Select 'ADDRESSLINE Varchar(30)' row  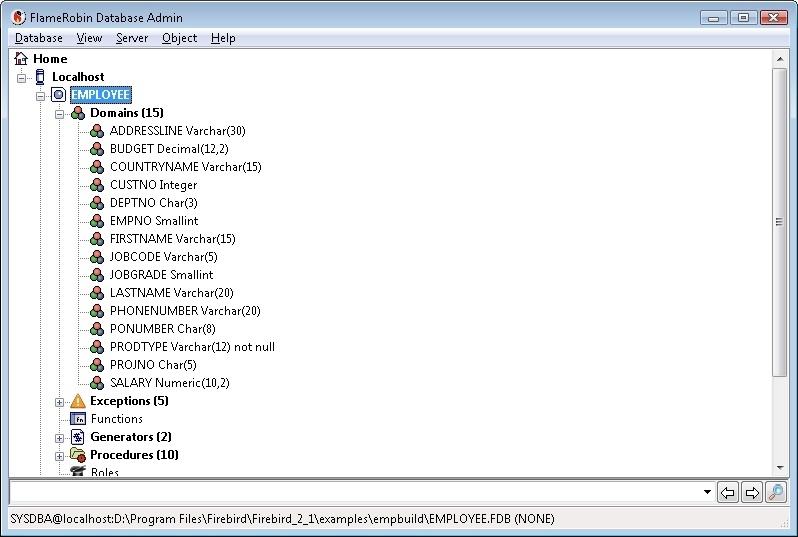(x=178, y=131)
